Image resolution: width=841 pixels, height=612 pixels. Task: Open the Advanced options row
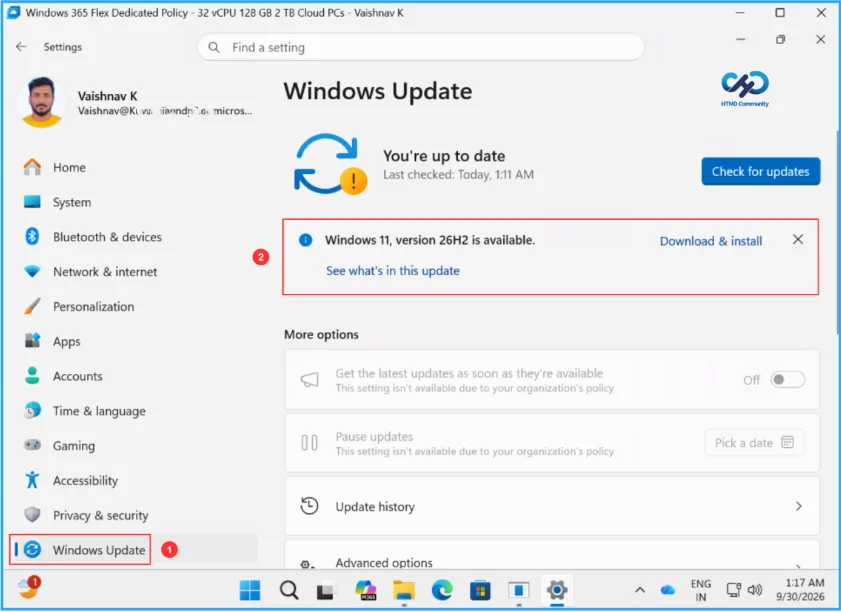552,555
